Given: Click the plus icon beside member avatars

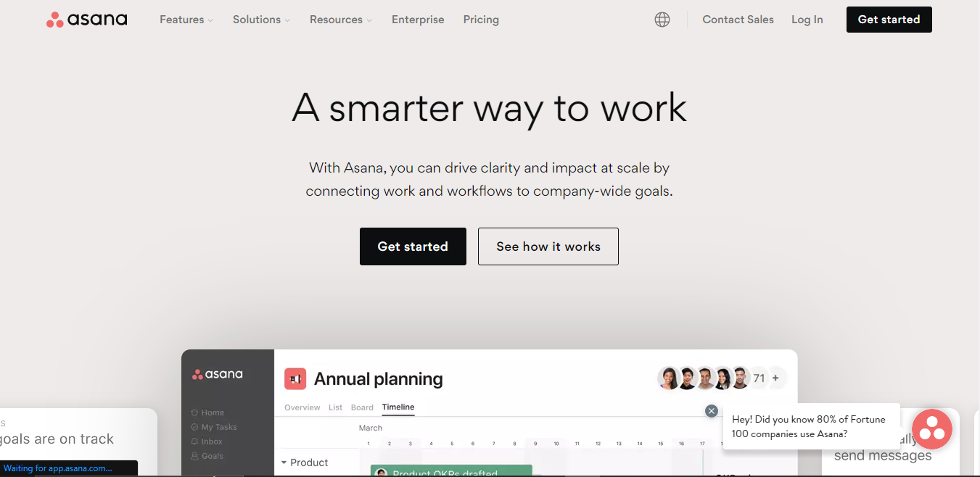Looking at the screenshot, I should [775, 378].
